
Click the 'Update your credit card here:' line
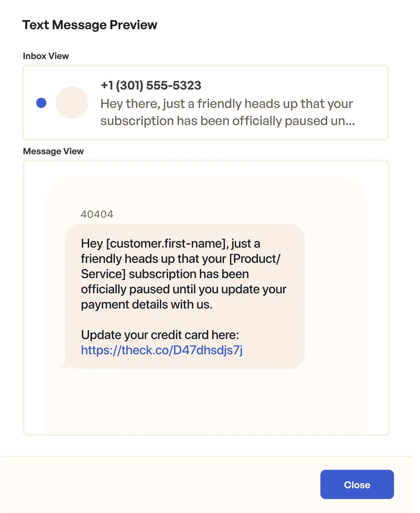click(160, 335)
